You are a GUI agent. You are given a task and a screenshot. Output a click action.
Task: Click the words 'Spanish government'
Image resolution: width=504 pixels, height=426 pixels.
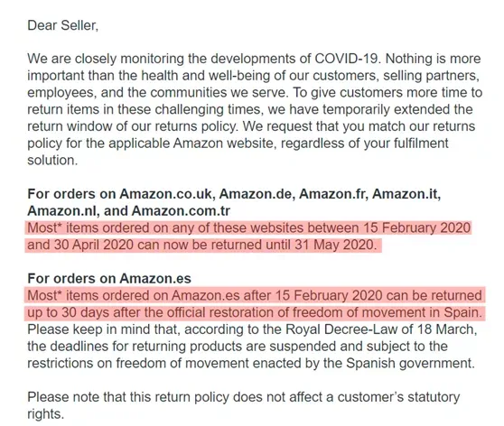click(409, 364)
